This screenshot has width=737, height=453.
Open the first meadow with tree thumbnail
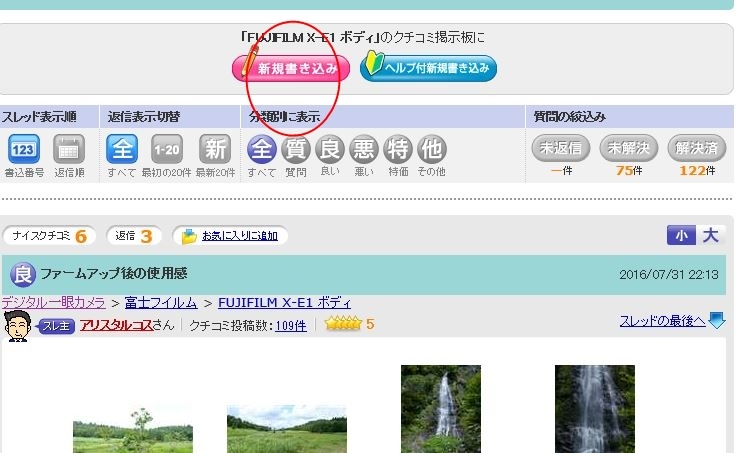click(x=133, y=429)
